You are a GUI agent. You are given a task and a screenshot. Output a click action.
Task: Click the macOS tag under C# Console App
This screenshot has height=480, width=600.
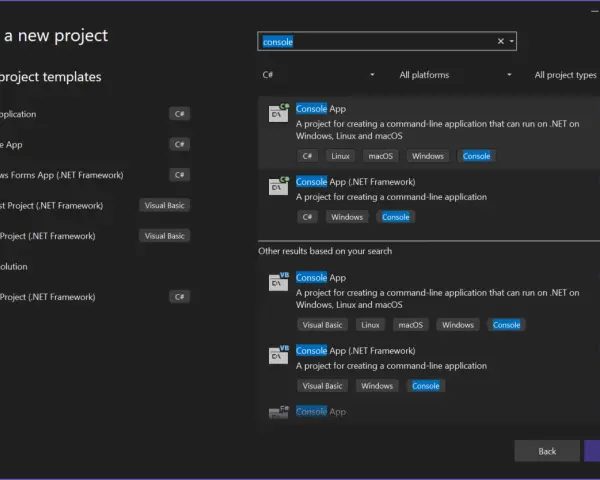pyautogui.click(x=380, y=156)
